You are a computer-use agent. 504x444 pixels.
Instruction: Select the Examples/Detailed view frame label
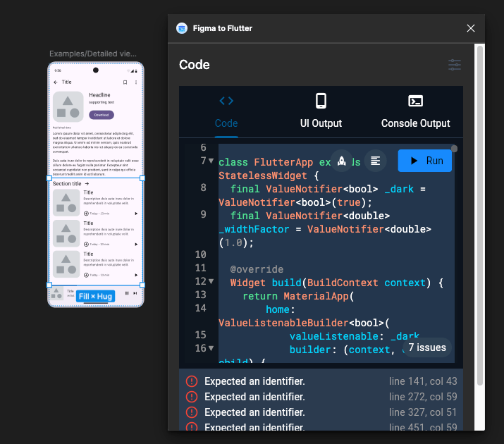[x=93, y=54]
